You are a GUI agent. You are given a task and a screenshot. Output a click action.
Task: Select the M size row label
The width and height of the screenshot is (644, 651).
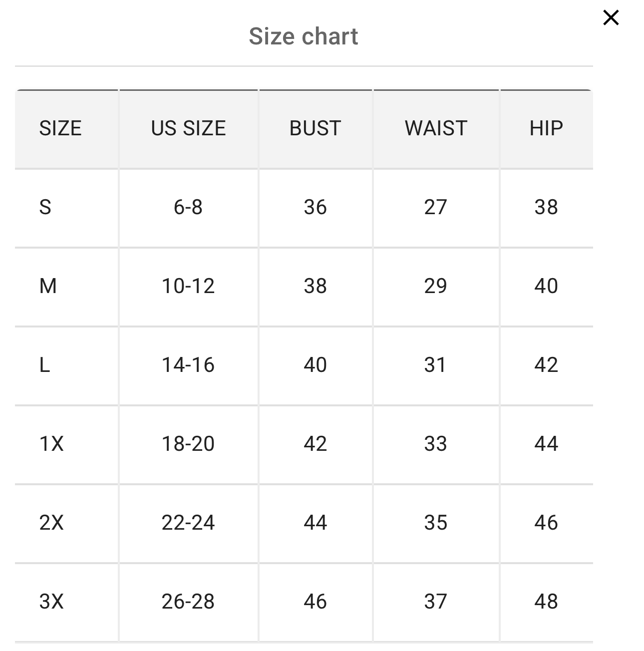click(x=48, y=286)
